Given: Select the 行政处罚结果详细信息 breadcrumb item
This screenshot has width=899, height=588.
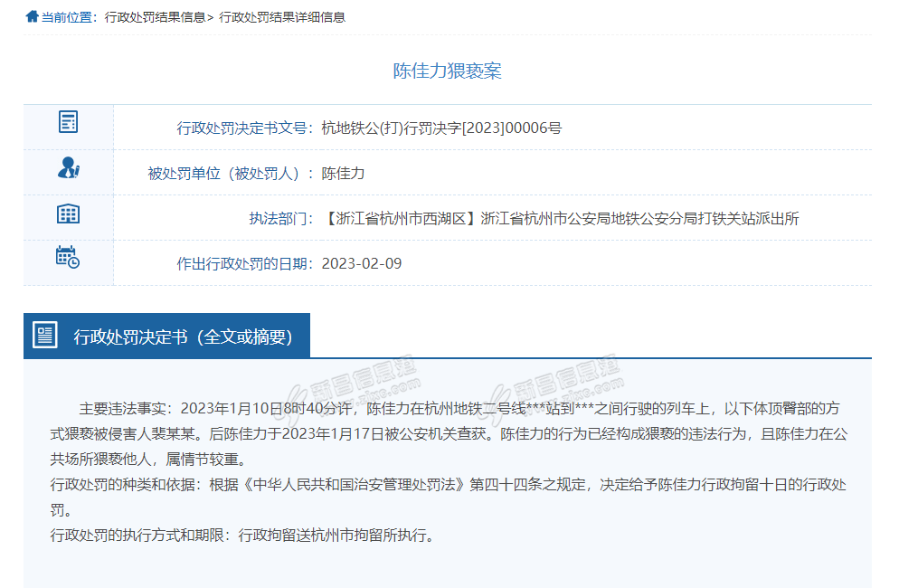Looking at the screenshot, I should pos(282,17).
